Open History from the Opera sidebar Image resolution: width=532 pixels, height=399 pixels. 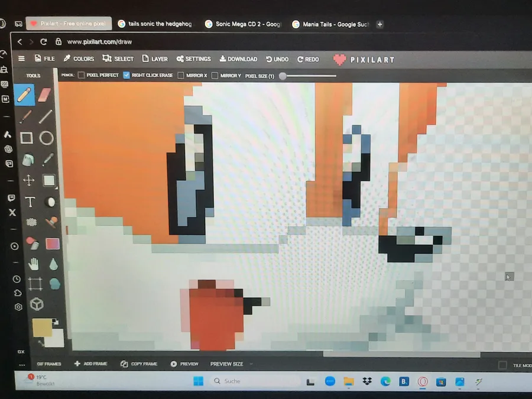(x=17, y=279)
